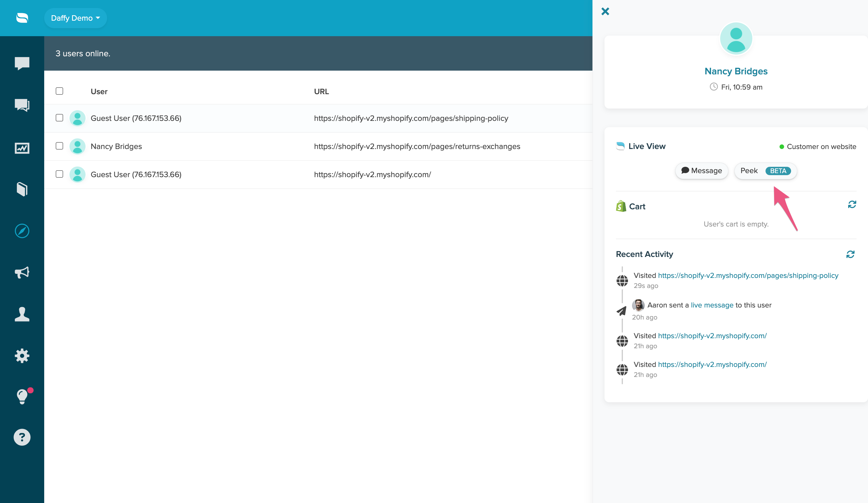The image size is (868, 503).
Task: Click the Peek BETA button
Action: (765, 171)
